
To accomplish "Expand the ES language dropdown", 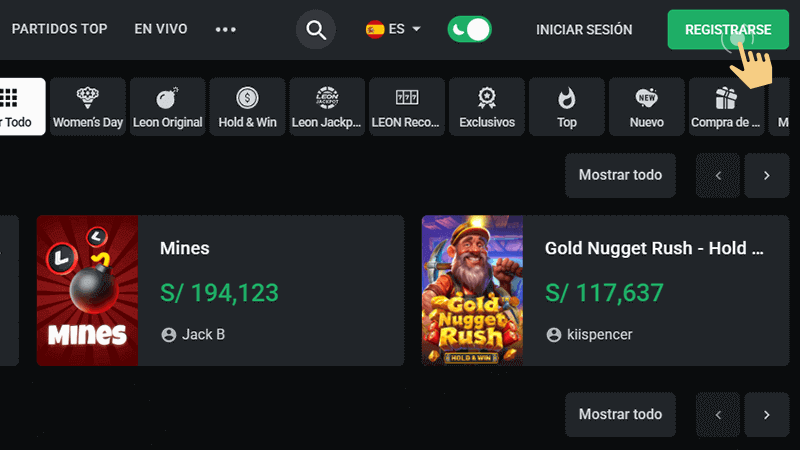I will [393, 30].
